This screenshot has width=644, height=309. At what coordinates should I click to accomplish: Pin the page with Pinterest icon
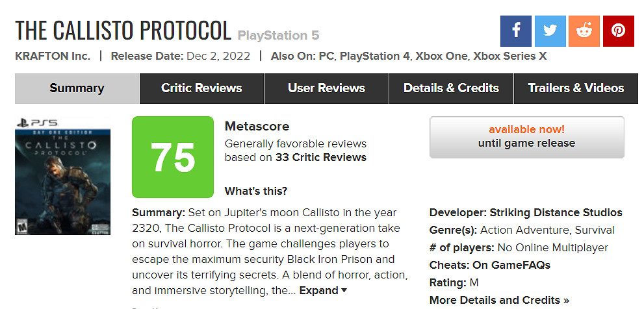(x=618, y=31)
